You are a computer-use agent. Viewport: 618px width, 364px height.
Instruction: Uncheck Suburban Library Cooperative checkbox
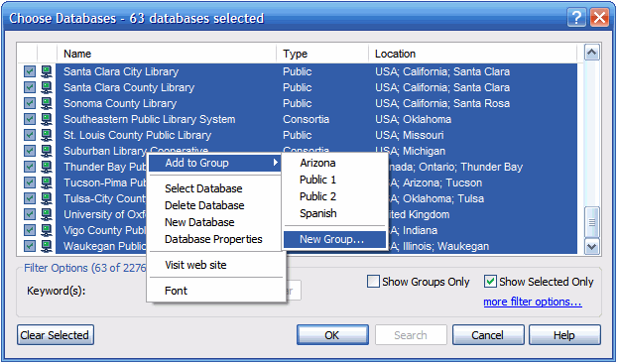pyautogui.click(x=30, y=151)
